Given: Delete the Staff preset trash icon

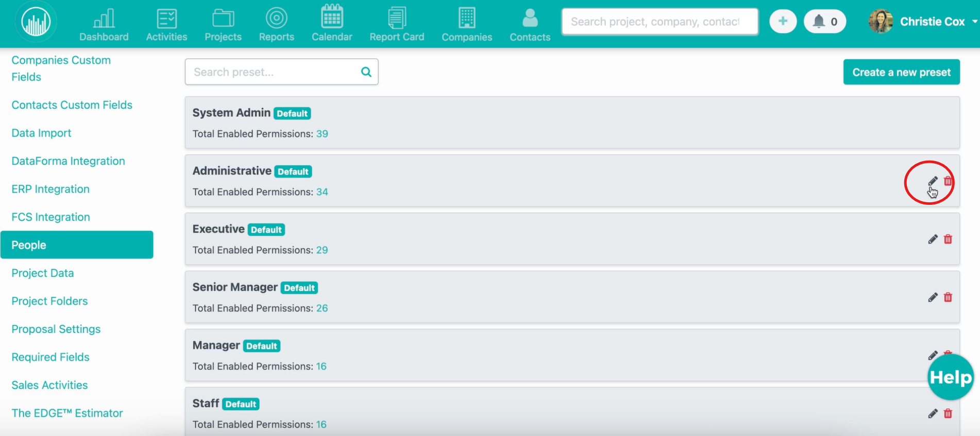Looking at the screenshot, I should pyautogui.click(x=948, y=414).
